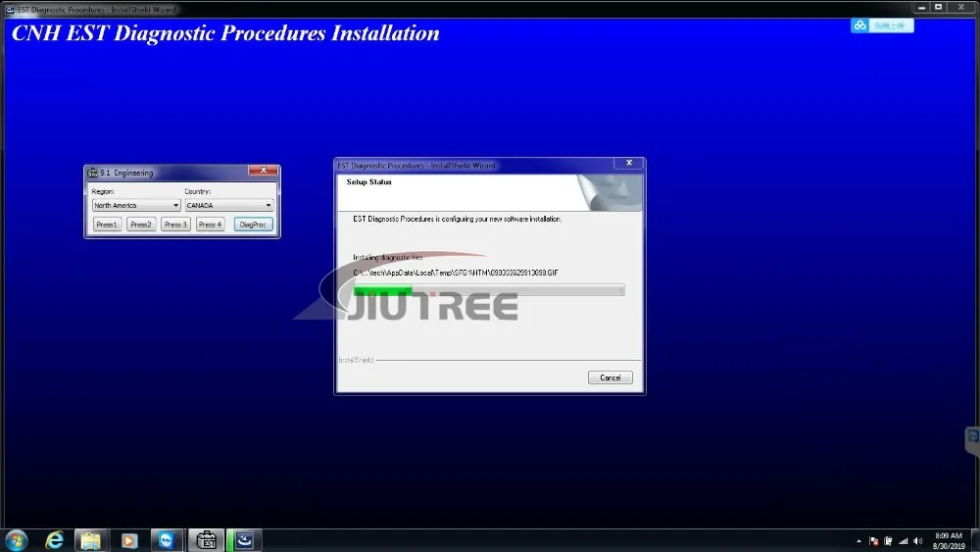Image resolution: width=980 pixels, height=552 pixels.
Task: Click the configuring software installation message
Action: pyautogui.click(x=457, y=219)
